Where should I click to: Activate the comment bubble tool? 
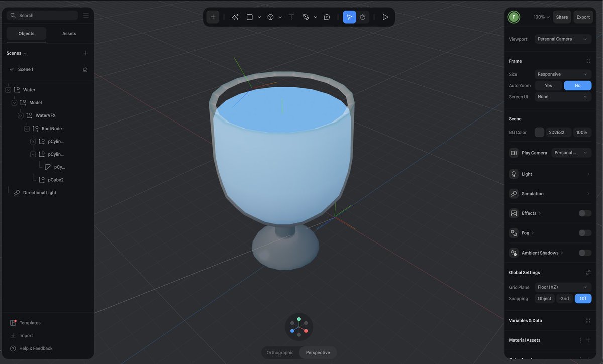coord(327,17)
